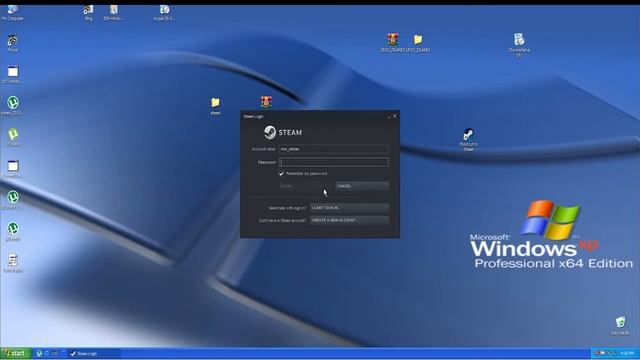
Task: Open the My Computer desktop icon
Action: [12, 12]
